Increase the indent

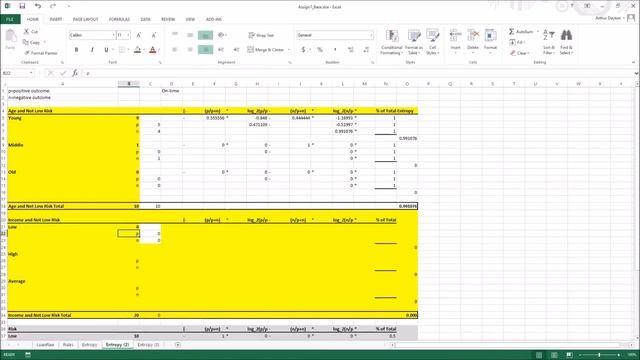pyautogui.click(x=236, y=50)
